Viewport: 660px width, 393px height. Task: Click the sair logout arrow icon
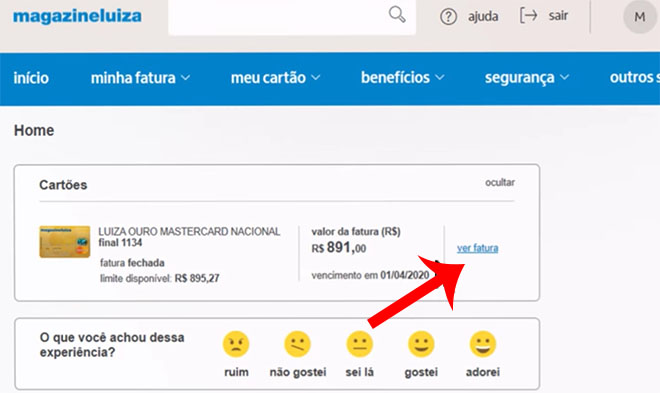click(x=529, y=16)
